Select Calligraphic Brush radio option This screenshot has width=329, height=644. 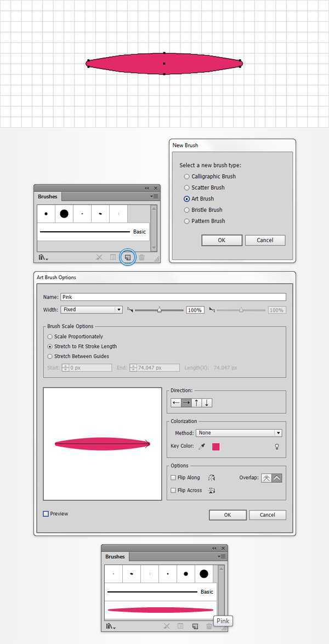pos(187,176)
